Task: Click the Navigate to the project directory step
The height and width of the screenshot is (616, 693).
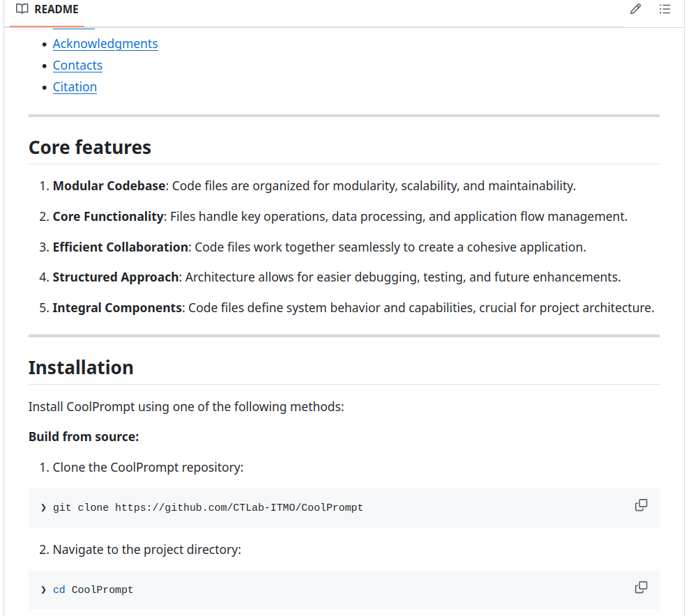Action: 146,550
